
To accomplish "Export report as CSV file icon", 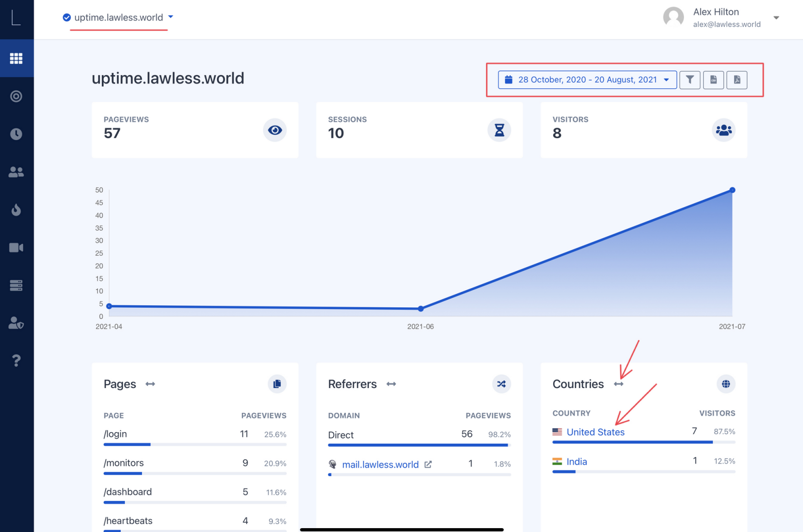I will coord(713,80).
